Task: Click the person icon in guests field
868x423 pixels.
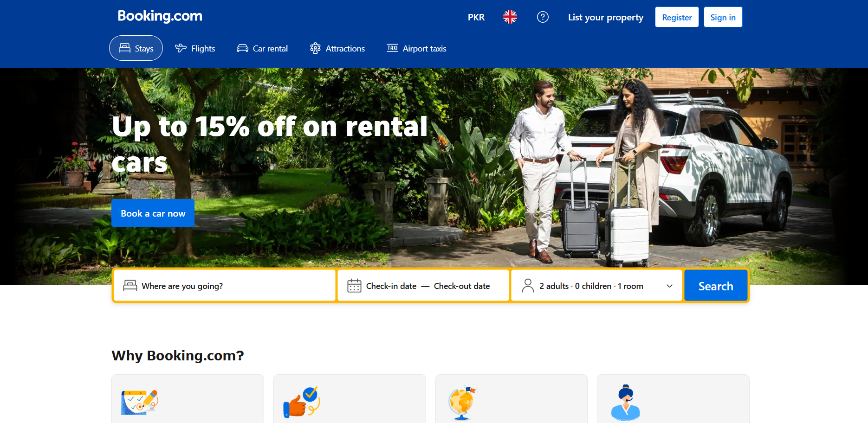Action: tap(528, 286)
